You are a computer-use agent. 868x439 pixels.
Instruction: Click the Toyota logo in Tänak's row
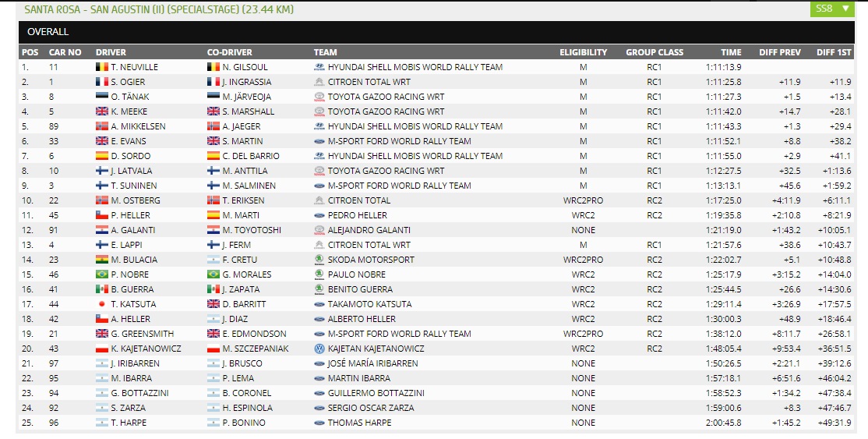point(319,97)
